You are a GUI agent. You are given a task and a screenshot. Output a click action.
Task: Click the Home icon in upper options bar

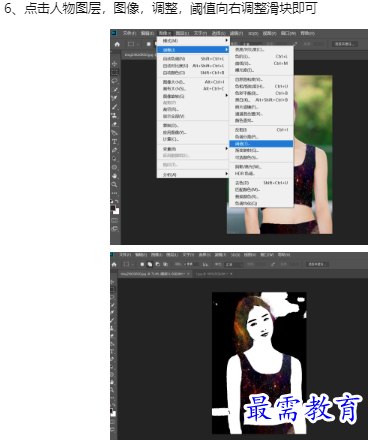pyautogui.click(x=117, y=44)
